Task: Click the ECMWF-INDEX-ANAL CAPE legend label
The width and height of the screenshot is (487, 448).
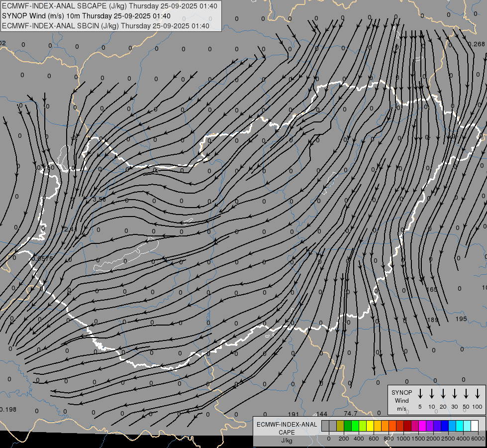Action: click(287, 428)
